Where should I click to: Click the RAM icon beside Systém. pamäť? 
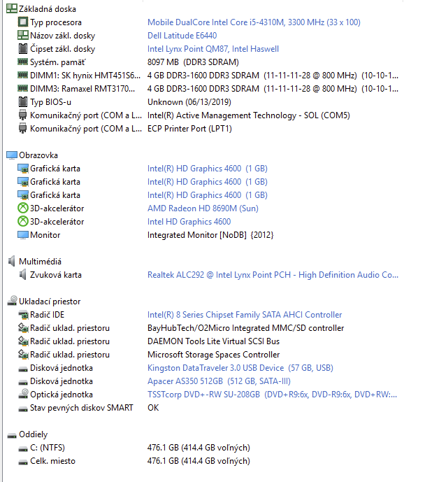23,62
